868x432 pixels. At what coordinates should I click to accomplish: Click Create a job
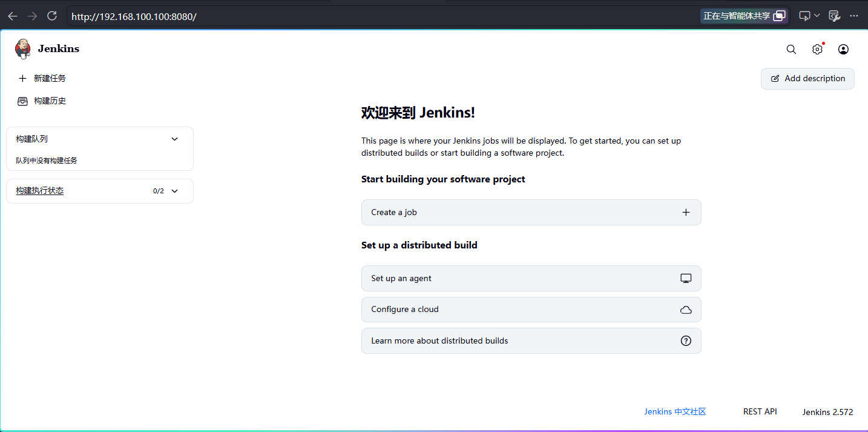(531, 213)
